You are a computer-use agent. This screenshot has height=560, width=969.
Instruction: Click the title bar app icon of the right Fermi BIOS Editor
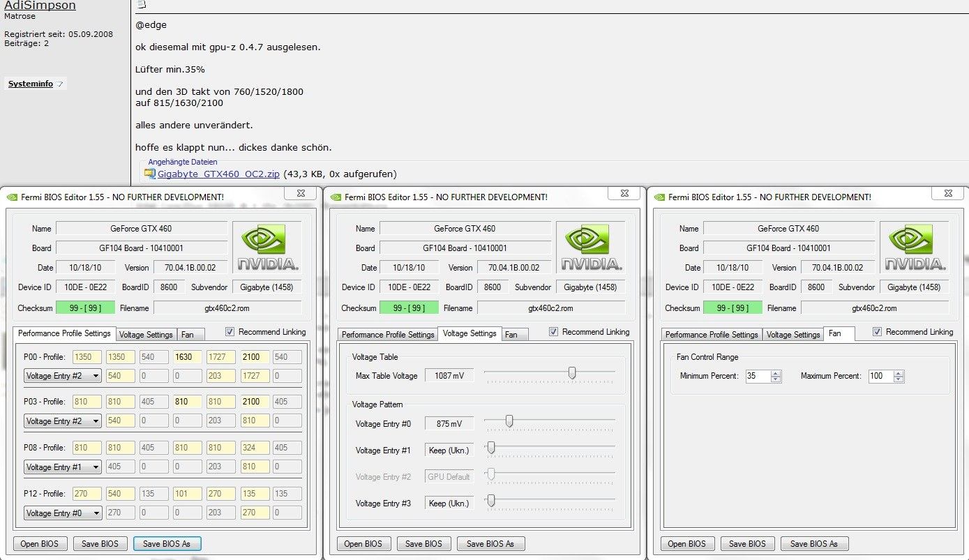pos(659,197)
